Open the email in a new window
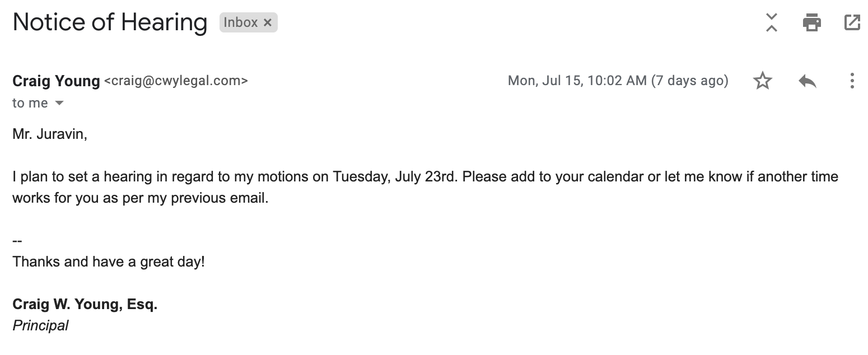868x355 pixels. (852, 22)
